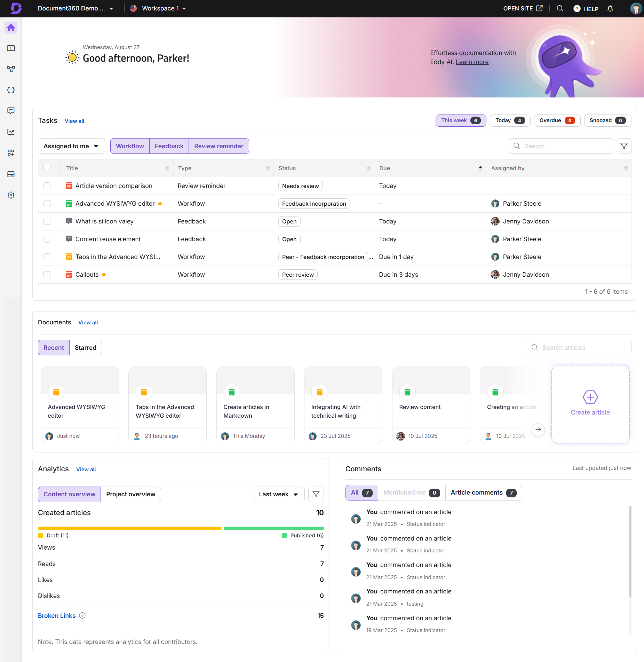
Task: Expand the Document360 Demo project dropdown
Action: [x=75, y=8]
